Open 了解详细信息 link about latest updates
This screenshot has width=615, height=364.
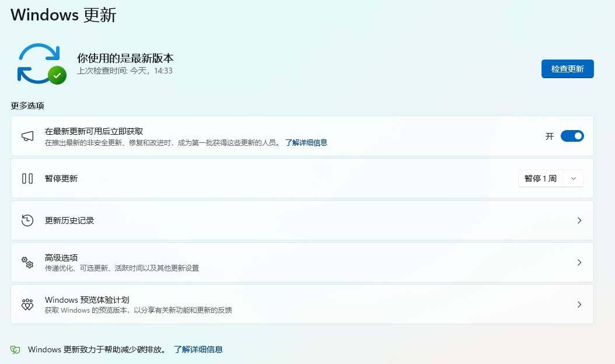point(306,143)
